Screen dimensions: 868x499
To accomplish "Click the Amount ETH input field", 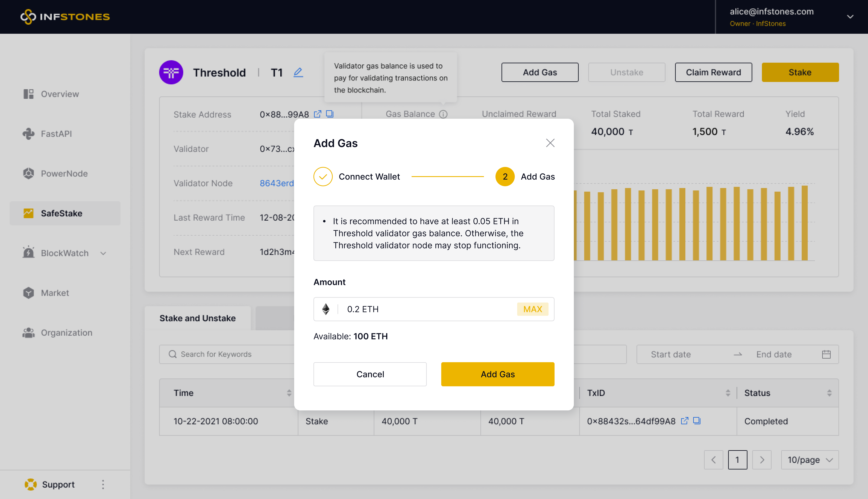I will [x=428, y=309].
